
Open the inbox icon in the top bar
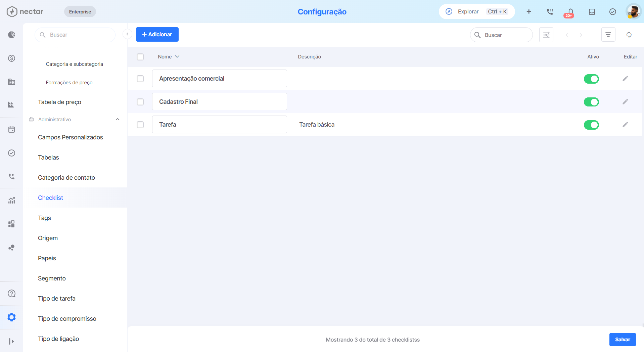(x=592, y=11)
